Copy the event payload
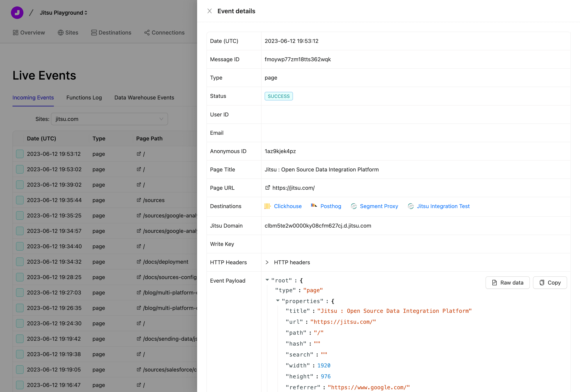The image size is (580, 392). click(x=550, y=283)
